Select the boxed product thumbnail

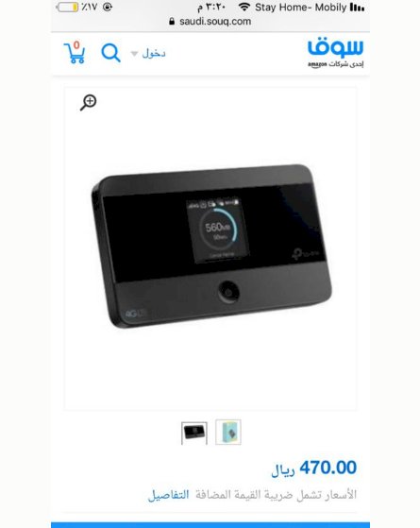pos(228,432)
